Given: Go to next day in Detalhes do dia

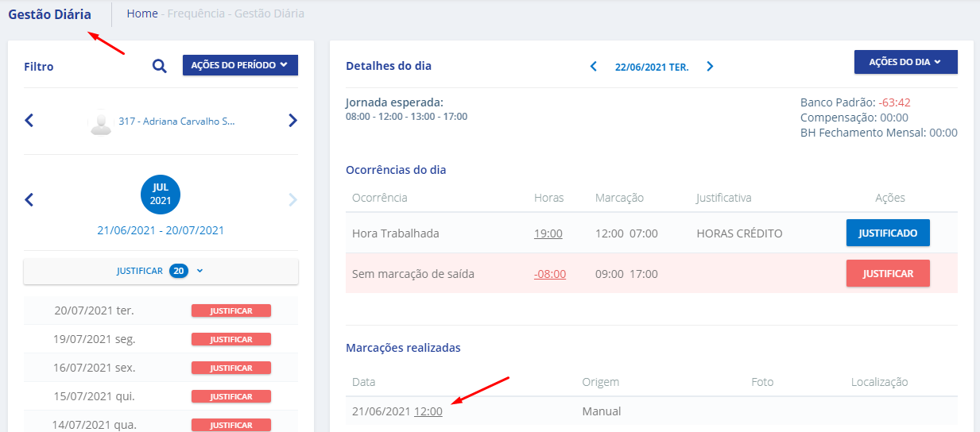Looking at the screenshot, I should pos(710,67).
